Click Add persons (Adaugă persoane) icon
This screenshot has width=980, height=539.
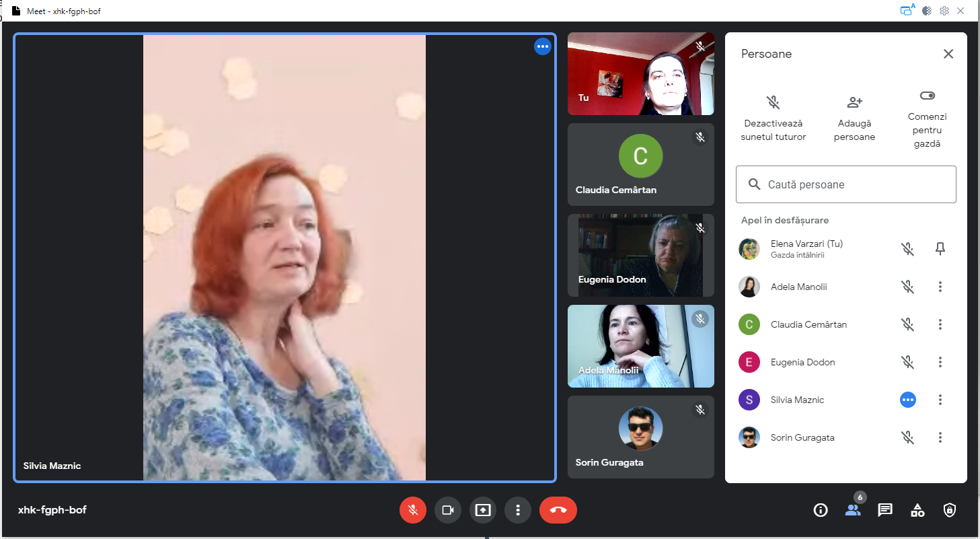854,103
